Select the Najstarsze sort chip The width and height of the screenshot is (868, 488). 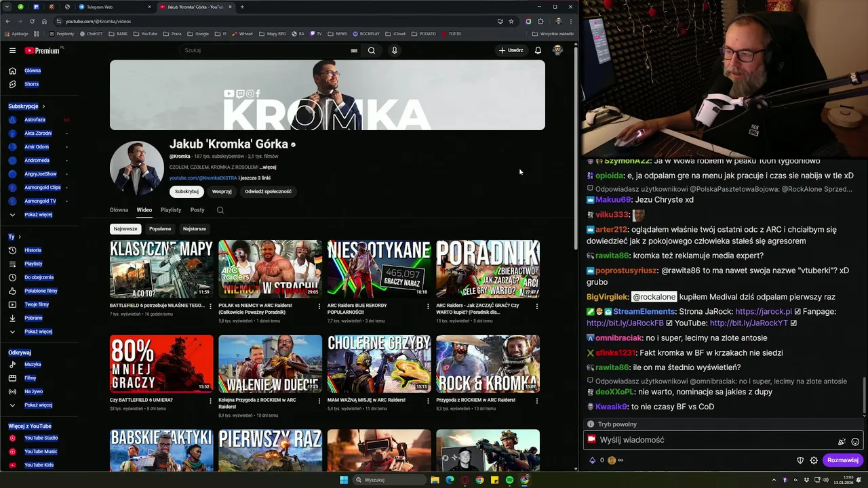point(195,228)
